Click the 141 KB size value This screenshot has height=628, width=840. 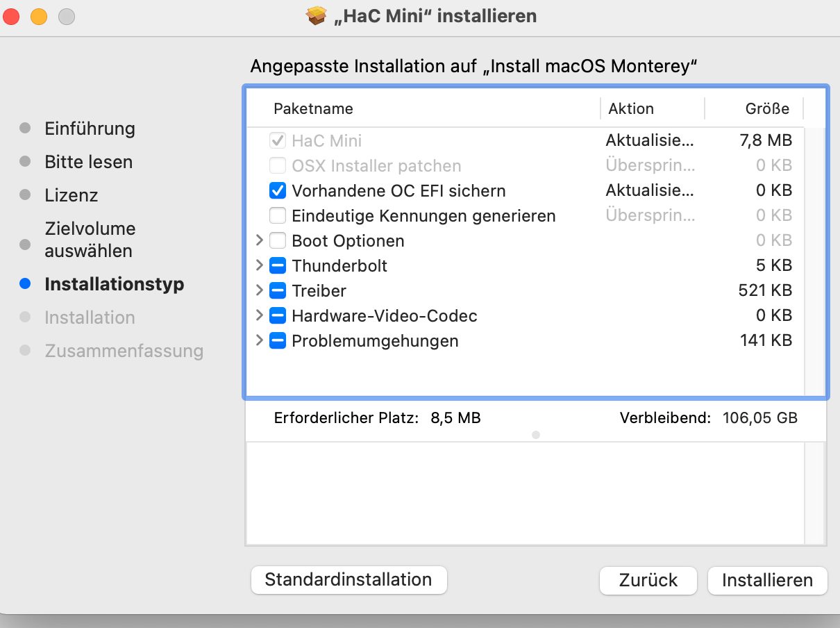(766, 341)
